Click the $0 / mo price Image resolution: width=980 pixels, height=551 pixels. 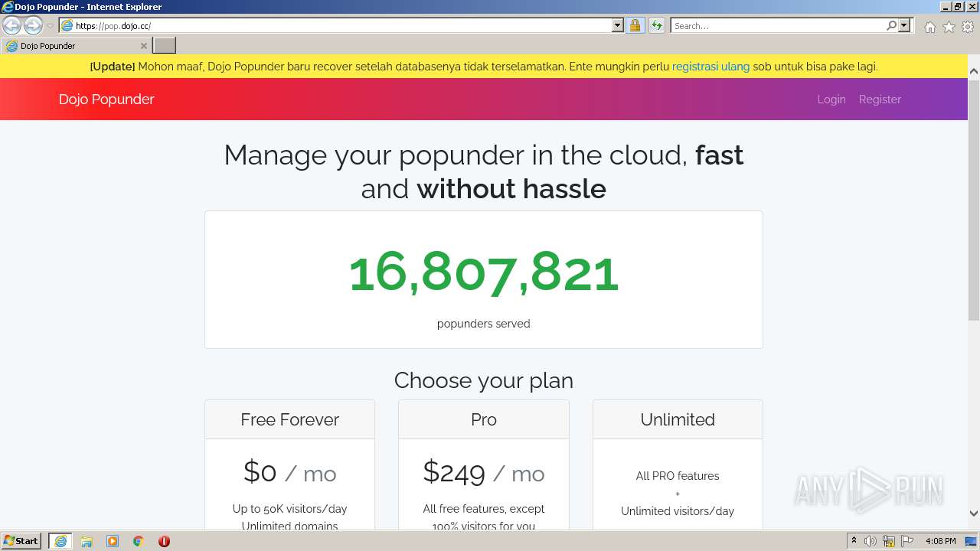point(289,472)
